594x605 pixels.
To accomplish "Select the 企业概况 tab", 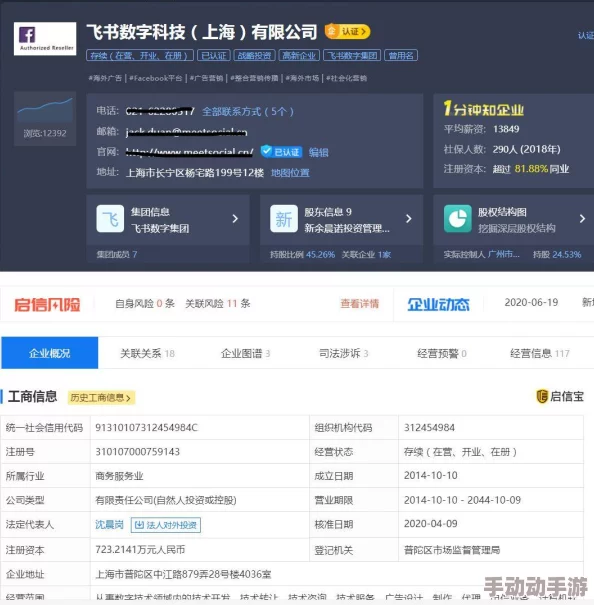I will 50,353.
